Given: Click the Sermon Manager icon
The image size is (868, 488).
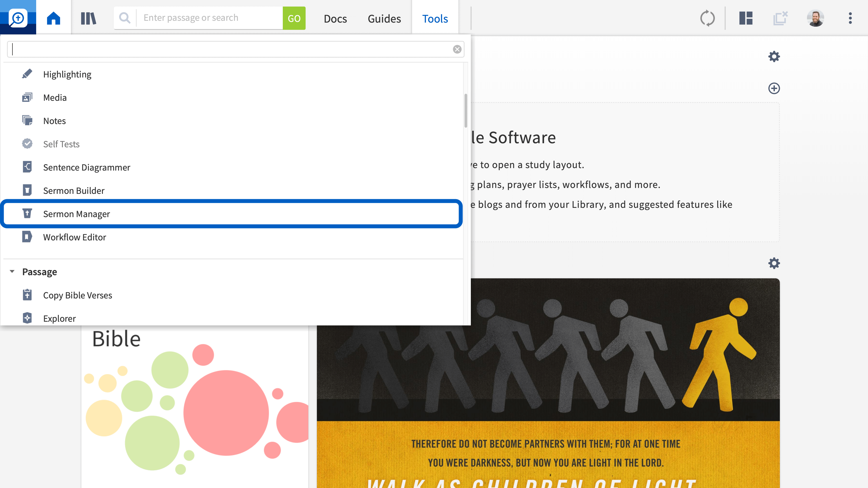Looking at the screenshot, I should (27, 213).
